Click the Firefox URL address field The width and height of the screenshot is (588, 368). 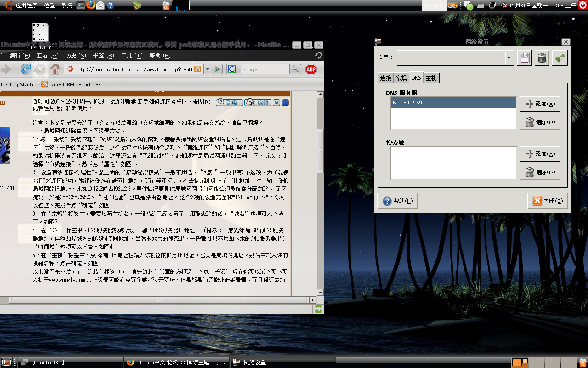[133, 69]
